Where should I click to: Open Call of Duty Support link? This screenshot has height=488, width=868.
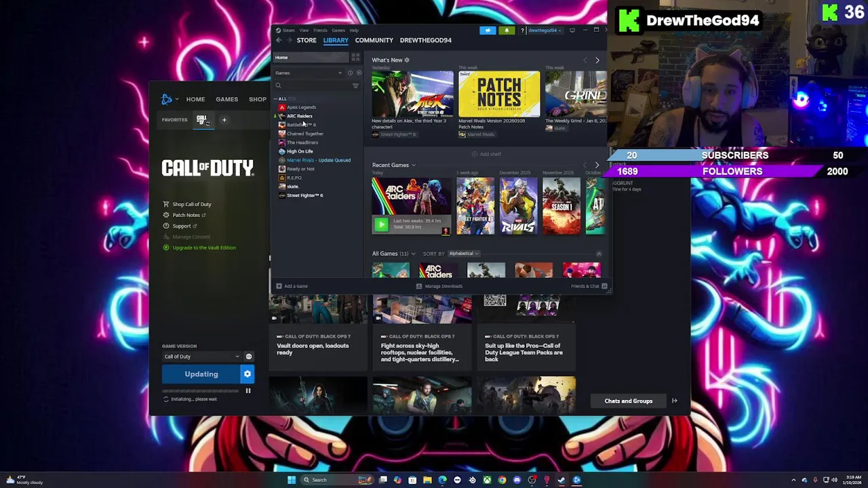180,226
